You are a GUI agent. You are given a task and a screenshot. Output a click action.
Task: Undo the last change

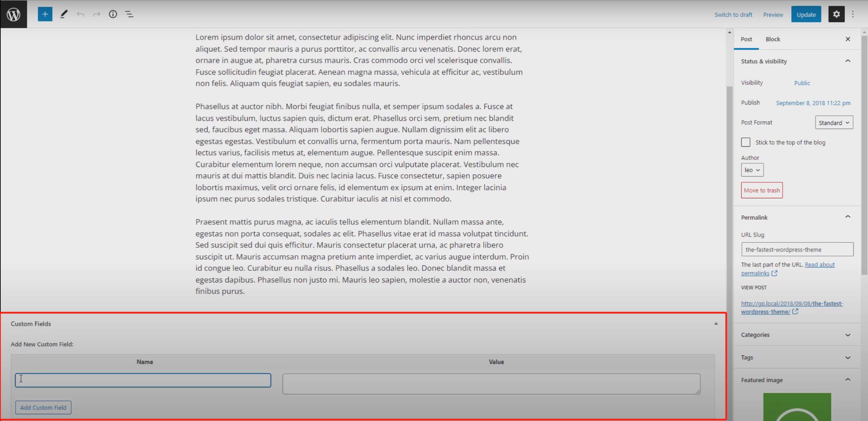(80, 14)
